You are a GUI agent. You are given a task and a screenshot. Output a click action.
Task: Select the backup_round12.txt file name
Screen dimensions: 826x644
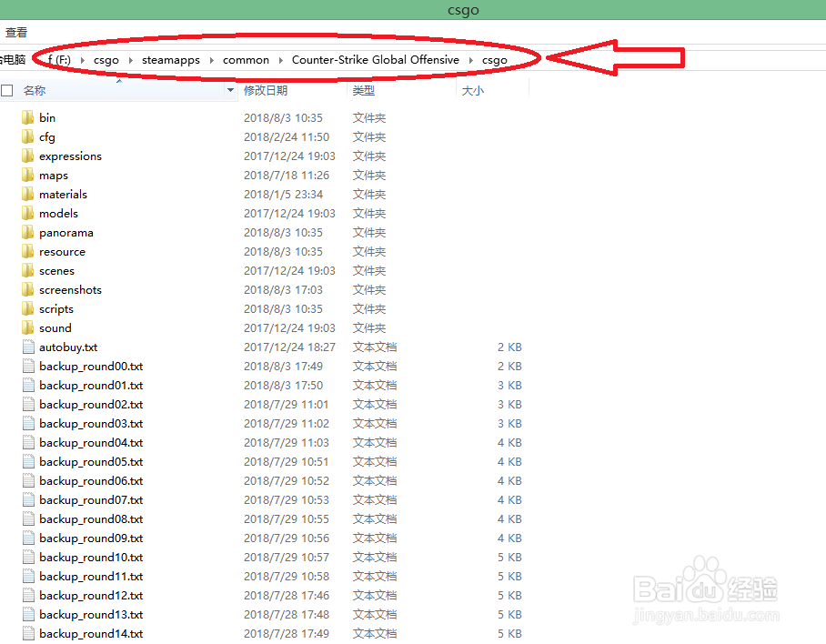pos(91,596)
